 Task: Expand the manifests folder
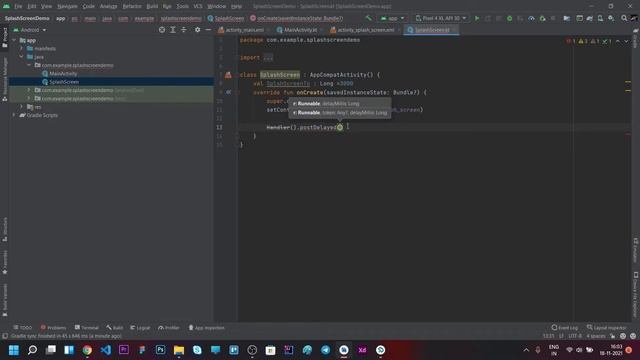pos(22,49)
